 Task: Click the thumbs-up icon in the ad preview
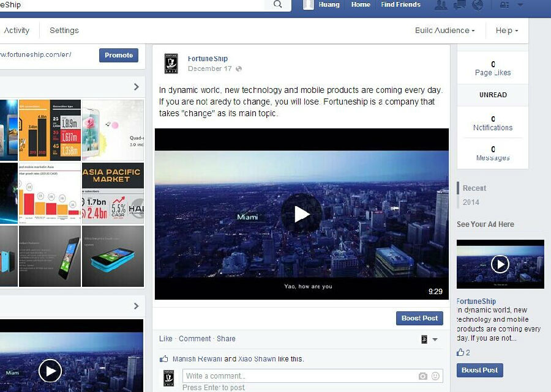click(x=460, y=352)
